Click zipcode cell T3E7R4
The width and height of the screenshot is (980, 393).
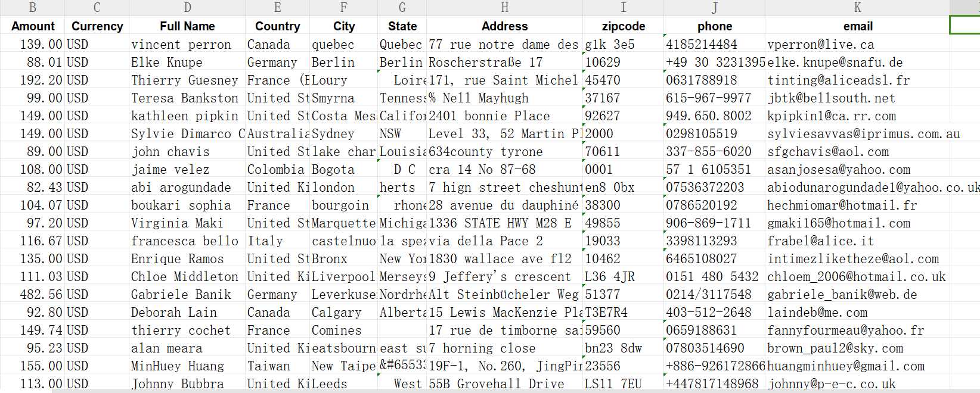coord(623,312)
